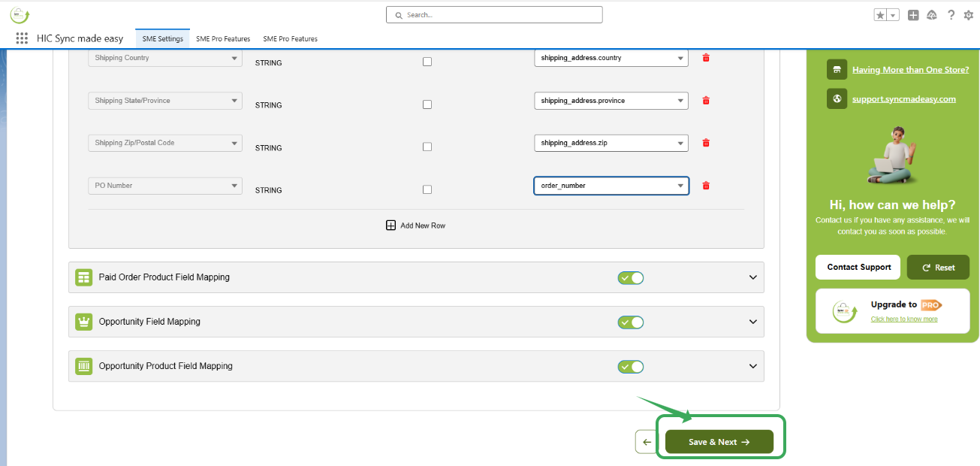Click the back arrow button
The height and width of the screenshot is (466, 980).
pos(647,442)
